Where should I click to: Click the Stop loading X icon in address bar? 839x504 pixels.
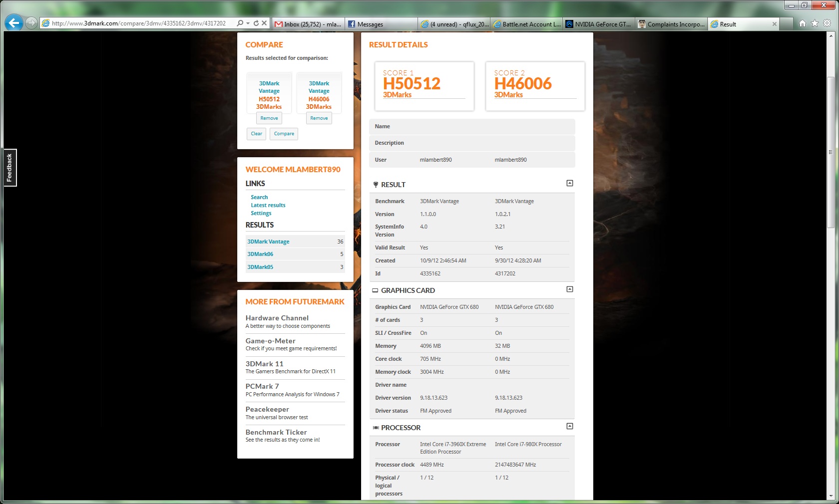pyautogui.click(x=264, y=23)
